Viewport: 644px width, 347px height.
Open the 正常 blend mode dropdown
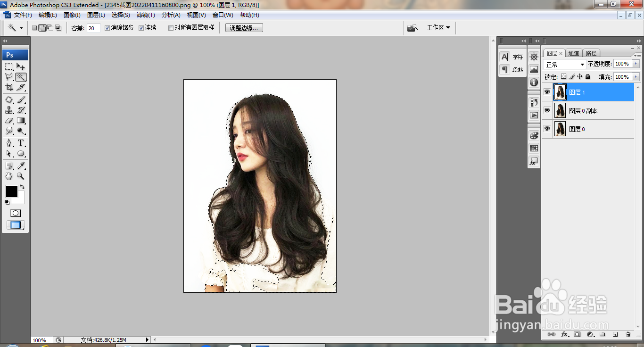pos(565,64)
